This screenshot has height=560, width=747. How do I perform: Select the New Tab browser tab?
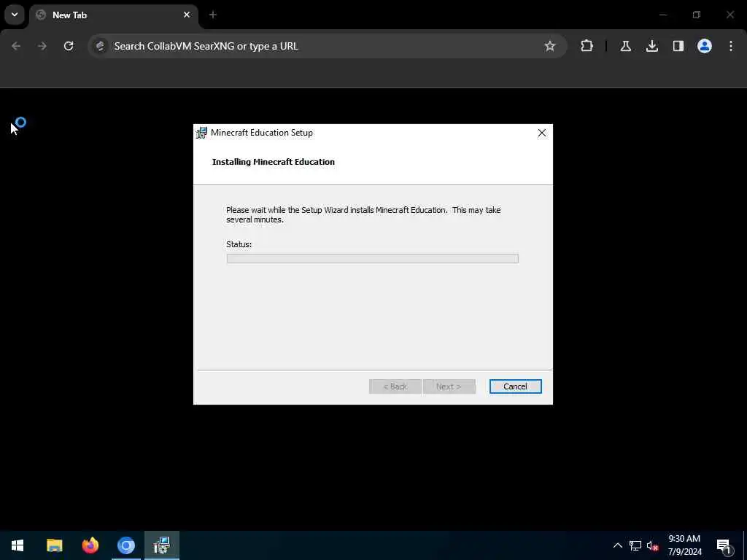pyautogui.click(x=113, y=15)
